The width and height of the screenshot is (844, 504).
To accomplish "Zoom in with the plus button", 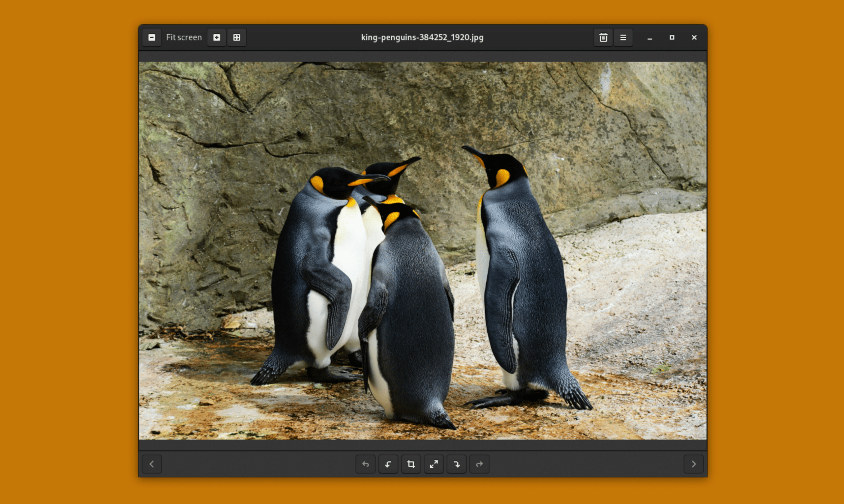I will click(217, 37).
